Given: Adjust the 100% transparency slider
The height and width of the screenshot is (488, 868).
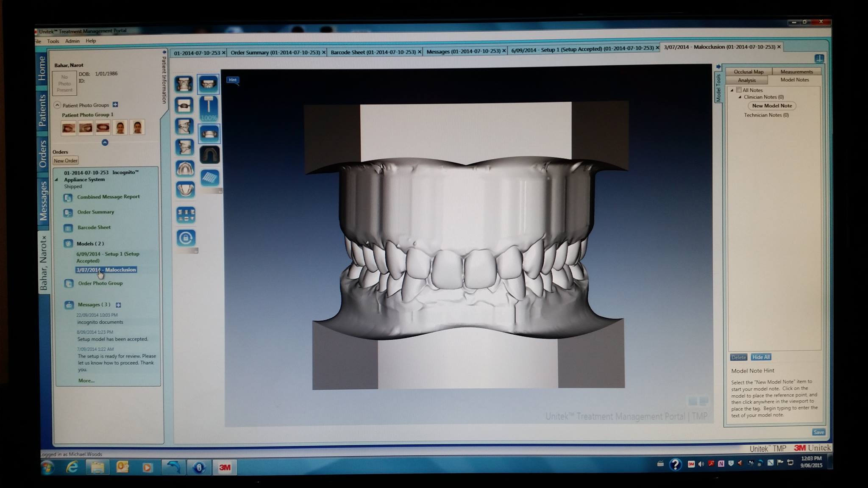Looking at the screenshot, I should point(209,108).
